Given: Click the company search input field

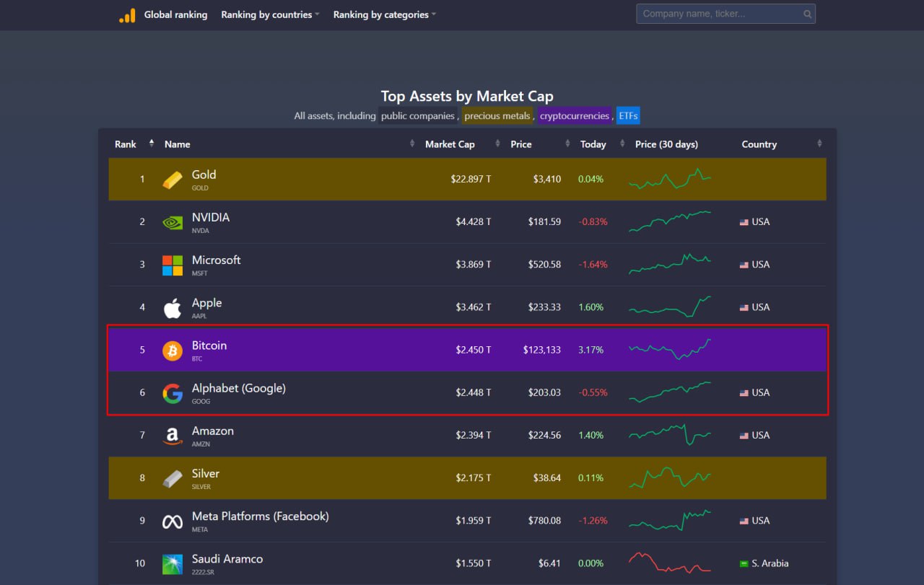Looking at the screenshot, I should coord(725,14).
